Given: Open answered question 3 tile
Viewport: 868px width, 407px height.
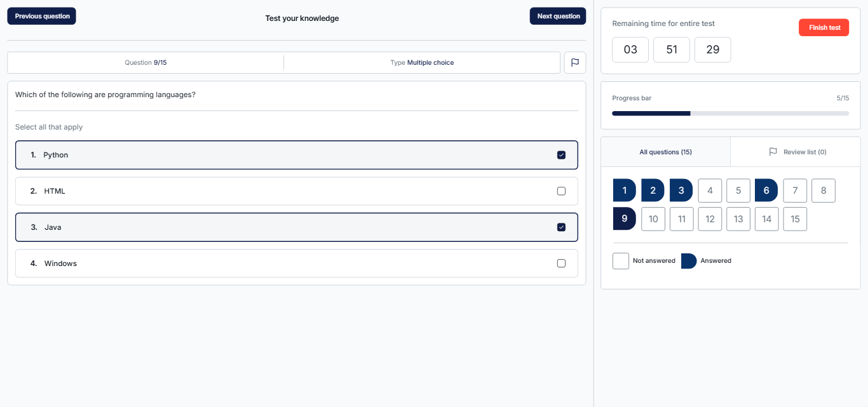Looking at the screenshot, I should 681,190.
